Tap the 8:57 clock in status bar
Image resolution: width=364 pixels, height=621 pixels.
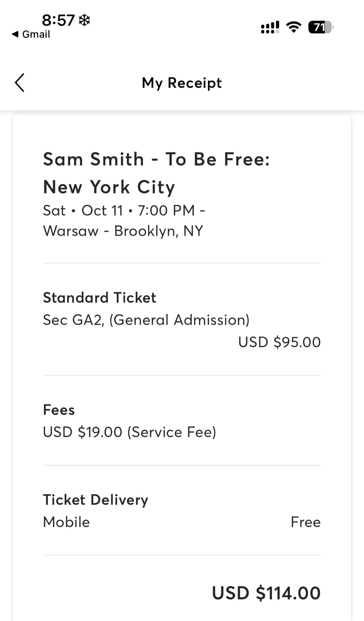point(58,20)
